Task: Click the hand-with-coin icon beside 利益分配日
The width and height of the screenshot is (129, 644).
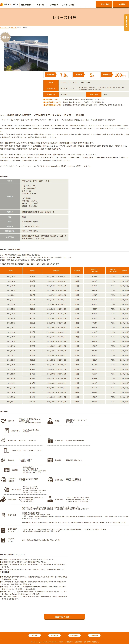Action: 3,499
